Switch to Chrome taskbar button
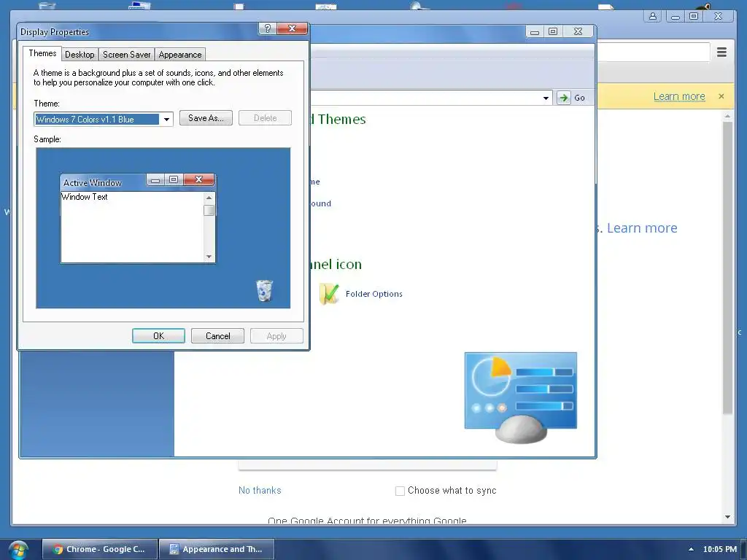Viewport: 747px width, 560px height. pos(99,549)
